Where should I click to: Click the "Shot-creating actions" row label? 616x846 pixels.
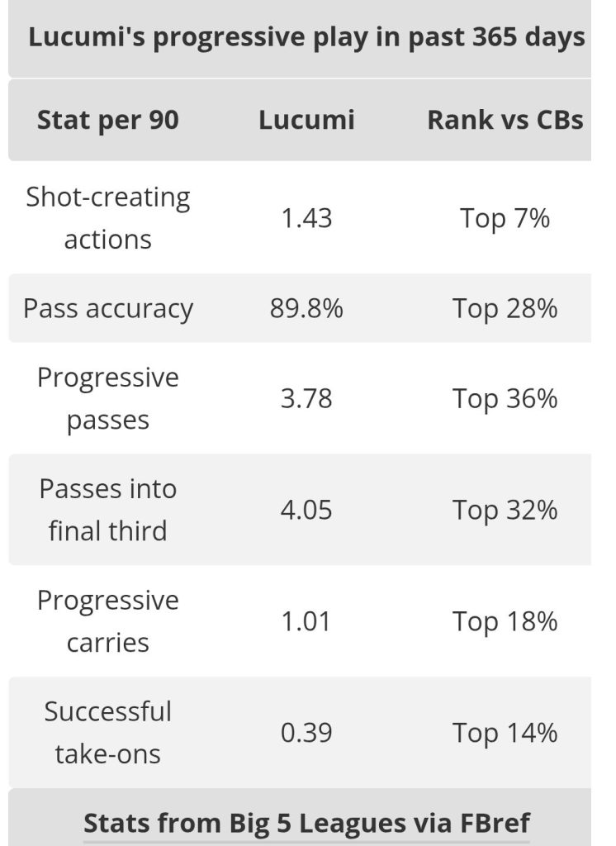107,218
